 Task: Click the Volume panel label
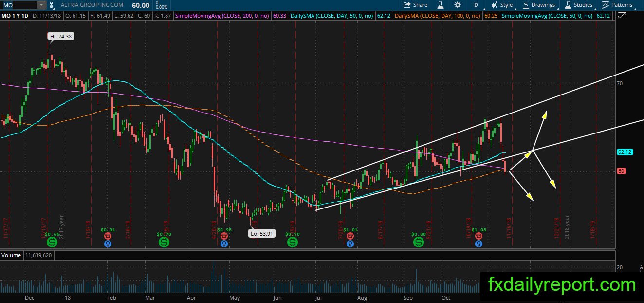[x=11, y=255]
